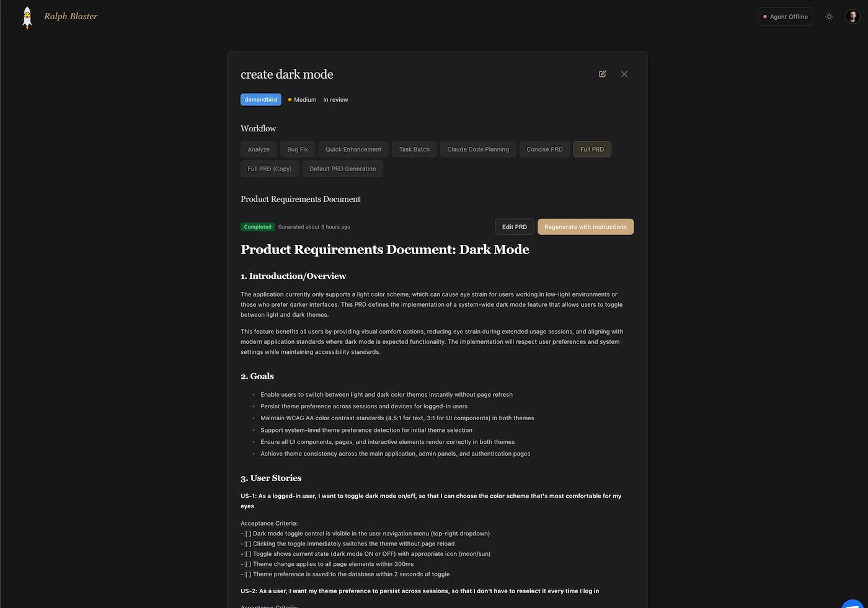Open the user profile avatar menu
Viewport: 868px width, 608px height.
click(x=852, y=17)
